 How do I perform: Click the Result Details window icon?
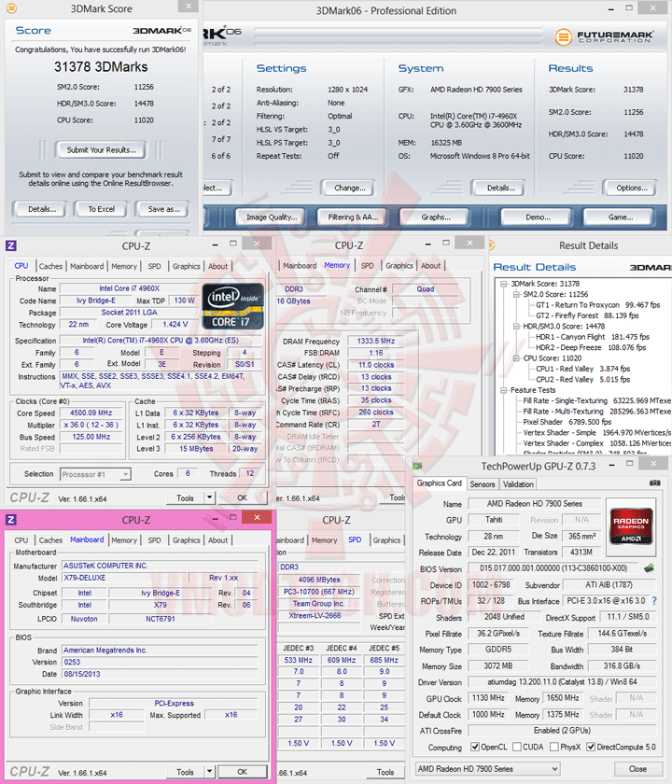(x=492, y=245)
